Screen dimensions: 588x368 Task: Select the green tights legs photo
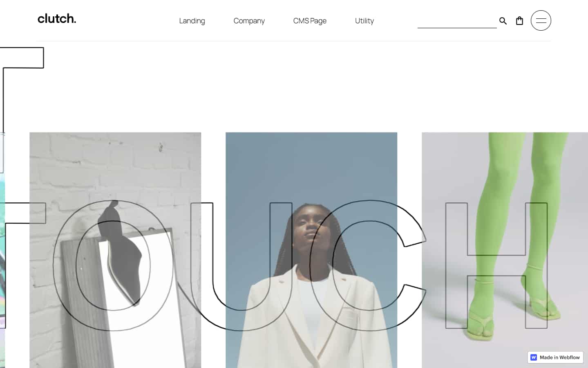[505, 250]
